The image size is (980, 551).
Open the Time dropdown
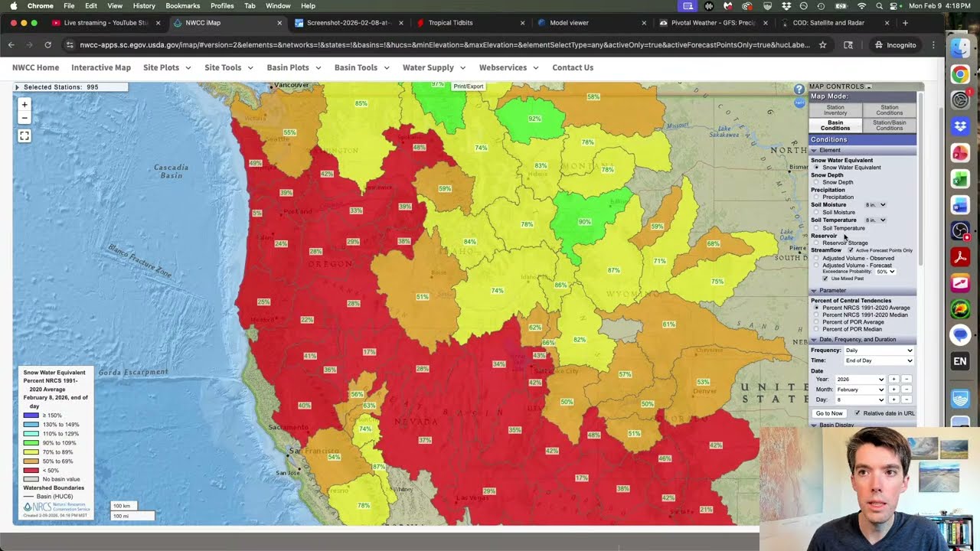click(879, 360)
